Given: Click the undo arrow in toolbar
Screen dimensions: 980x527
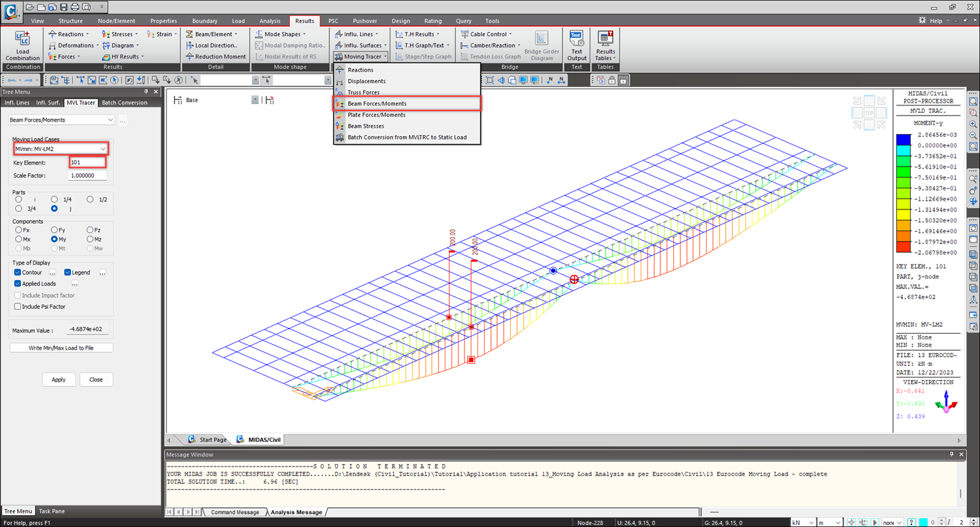Looking at the screenshot, I should click(x=12, y=80).
